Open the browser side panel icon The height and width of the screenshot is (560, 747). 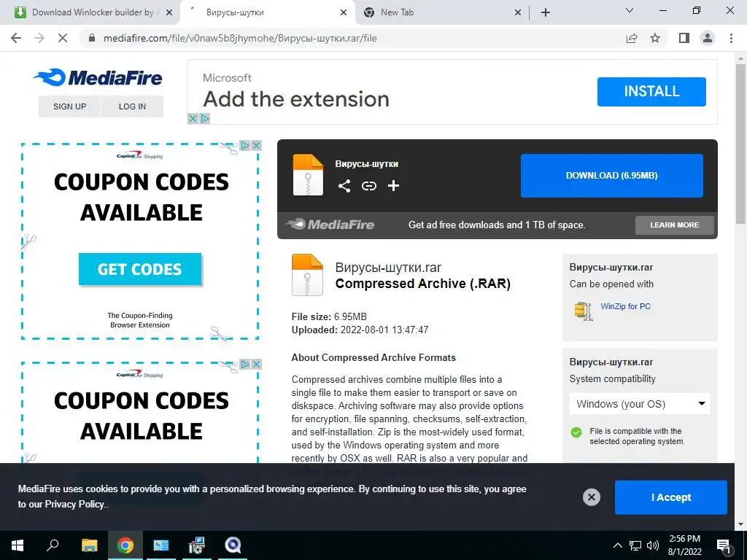[x=684, y=38]
